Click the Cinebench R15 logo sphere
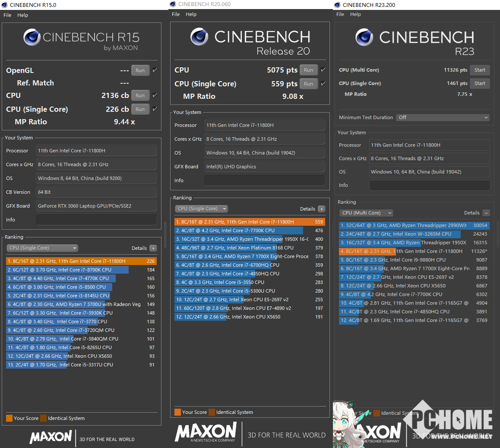 (32, 37)
